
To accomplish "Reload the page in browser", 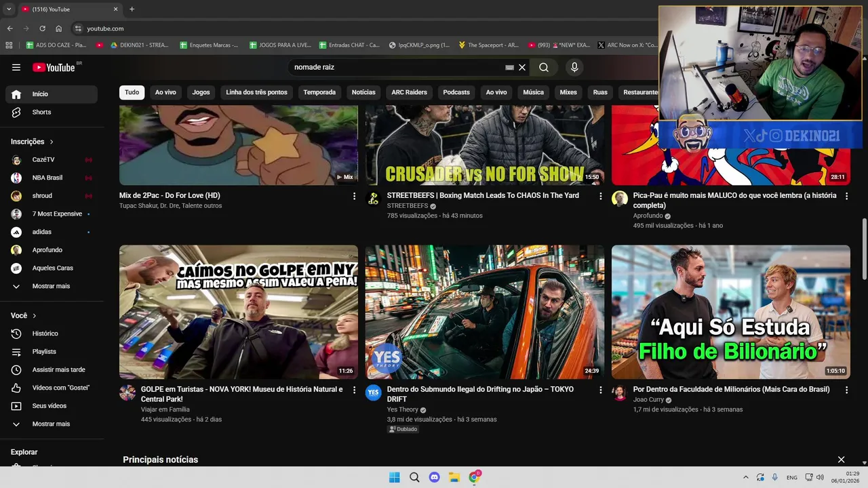I will click(x=42, y=28).
